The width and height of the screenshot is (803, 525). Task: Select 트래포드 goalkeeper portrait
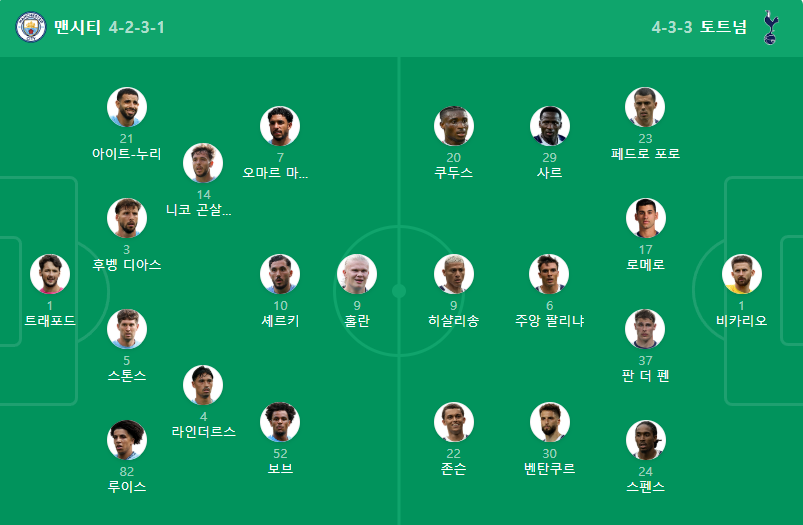tap(50, 274)
